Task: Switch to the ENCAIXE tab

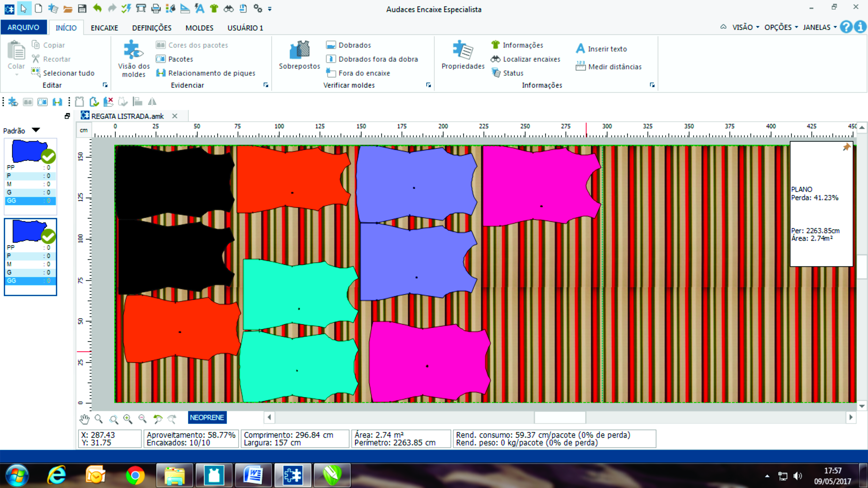Action: [104, 28]
